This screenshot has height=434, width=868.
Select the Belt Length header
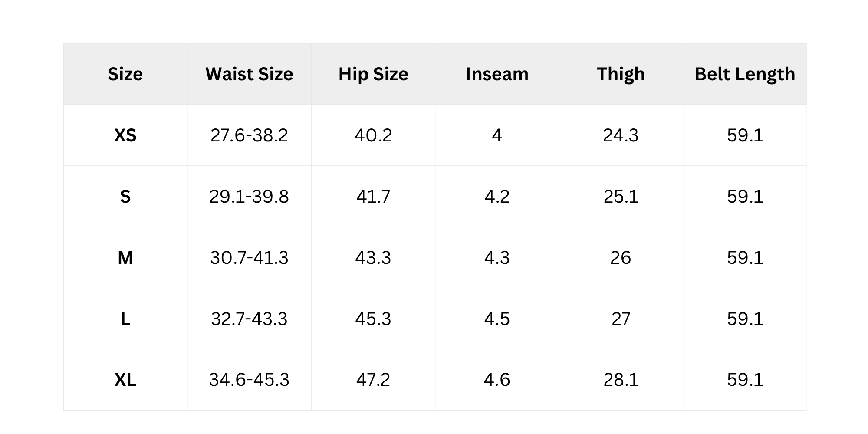pos(745,74)
